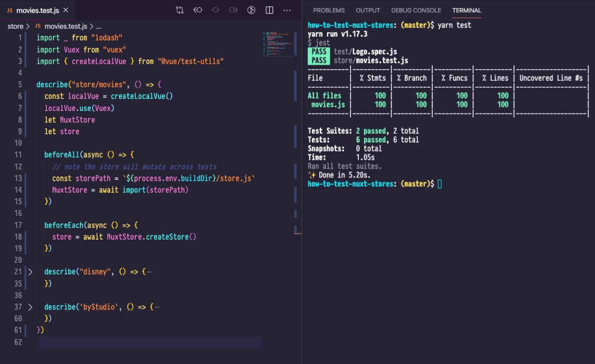Image resolution: width=595 pixels, height=364 pixels.
Task: Click createStore() on line 18
Action: [171, 237]
